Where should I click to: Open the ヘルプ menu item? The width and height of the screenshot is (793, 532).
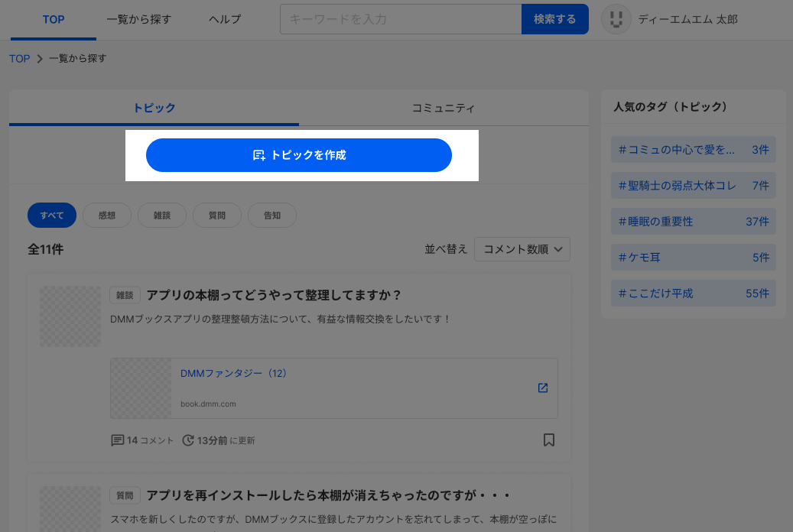[x=225, y=19]
